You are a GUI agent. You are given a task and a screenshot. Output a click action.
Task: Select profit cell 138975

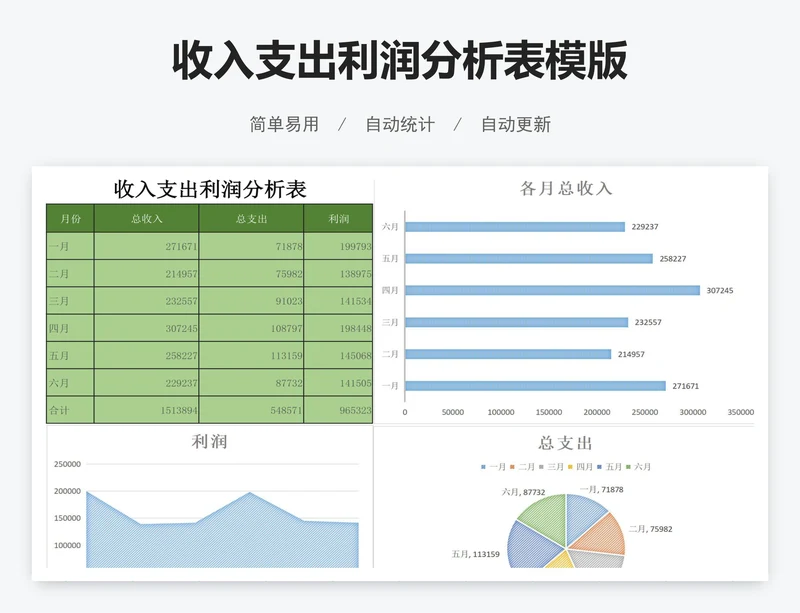(x=338, y=274)
